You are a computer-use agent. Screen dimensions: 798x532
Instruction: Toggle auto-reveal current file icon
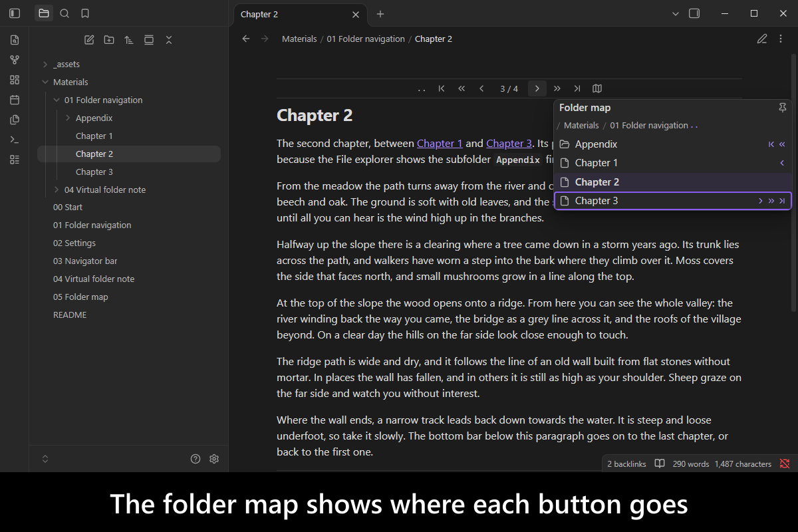click(149, 40)
